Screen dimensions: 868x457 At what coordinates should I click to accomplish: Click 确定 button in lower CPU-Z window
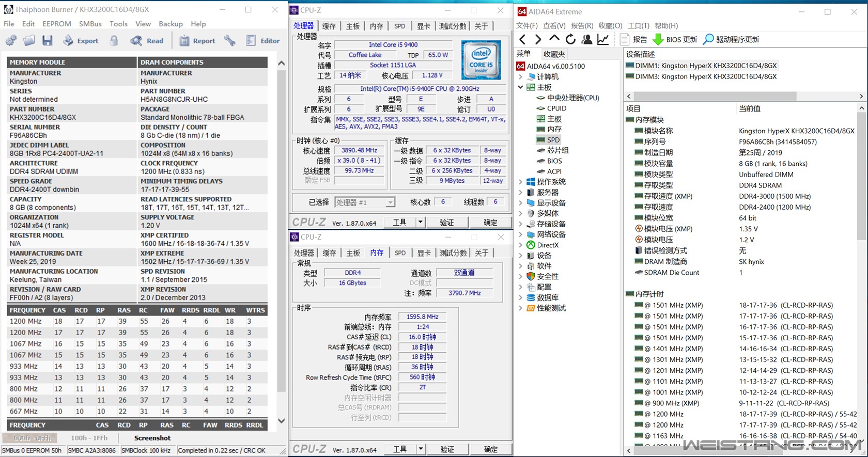pos(490,449)
